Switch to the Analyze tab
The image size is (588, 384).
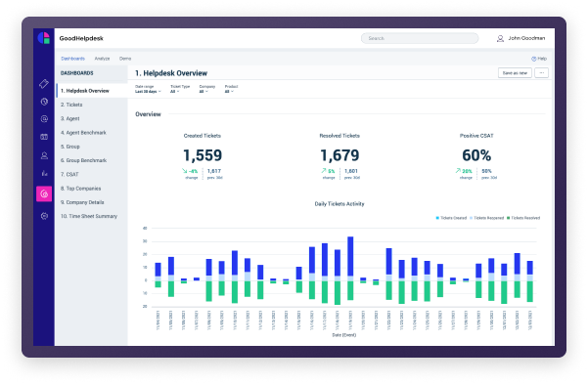coord(102,59)
